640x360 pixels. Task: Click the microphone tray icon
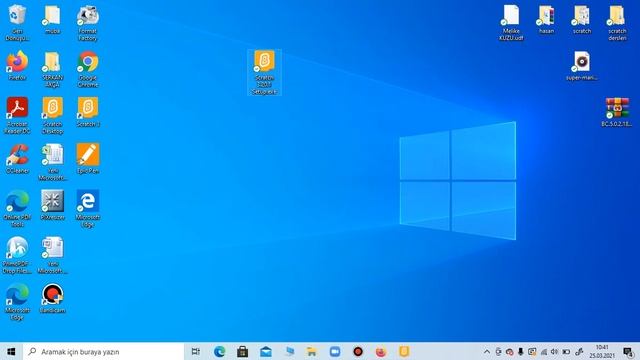coord(520,351)
